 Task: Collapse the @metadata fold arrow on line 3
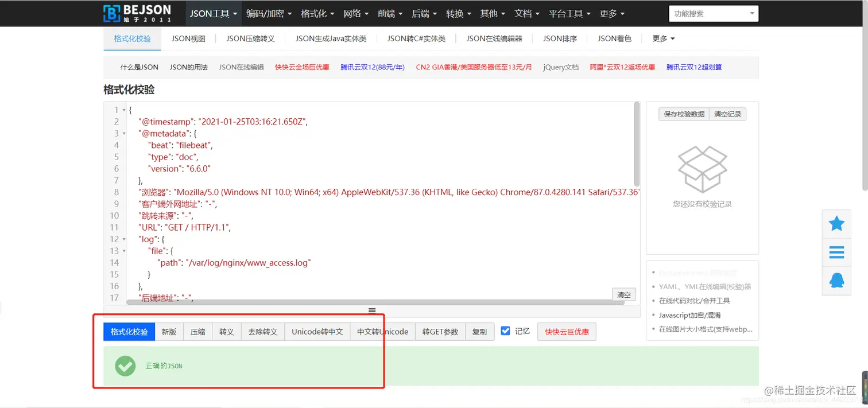coord(124,133)
